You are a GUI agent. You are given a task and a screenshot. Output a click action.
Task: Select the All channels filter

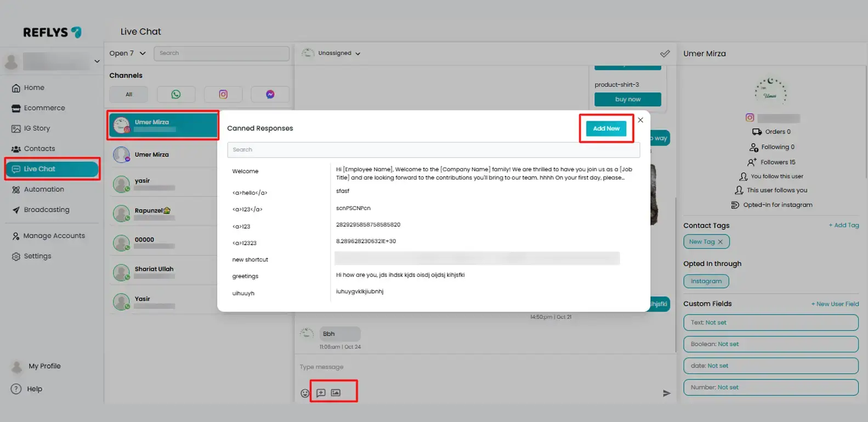(129, 94)
